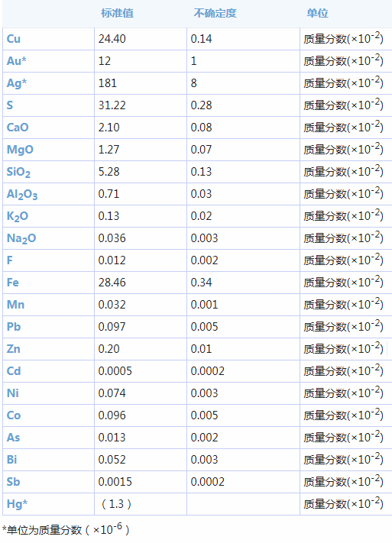
Task: Click the unit cell in Zn row
Action: click(345, 349)
